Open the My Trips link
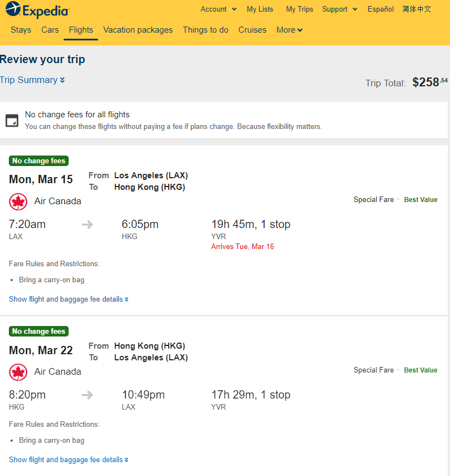This screenshot has height=476, width=450. click(x=299, y=9)
